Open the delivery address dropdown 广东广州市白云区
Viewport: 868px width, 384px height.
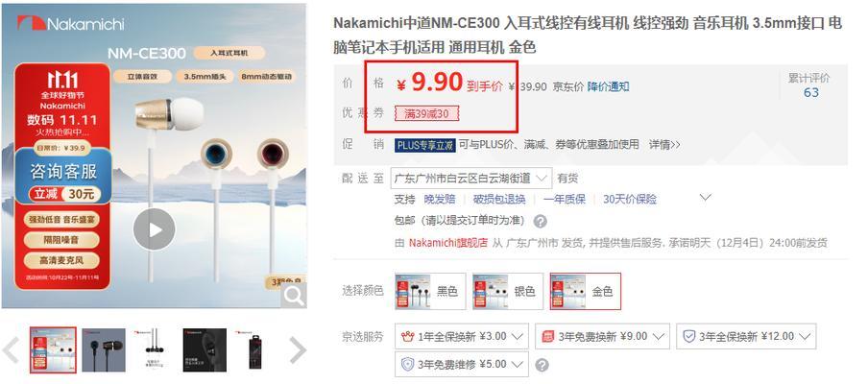pyautogui.click(x=471, y=179)
